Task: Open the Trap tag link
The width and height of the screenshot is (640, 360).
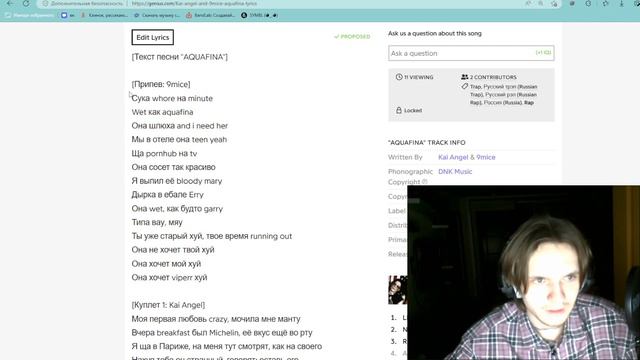Action: (476, 87)
